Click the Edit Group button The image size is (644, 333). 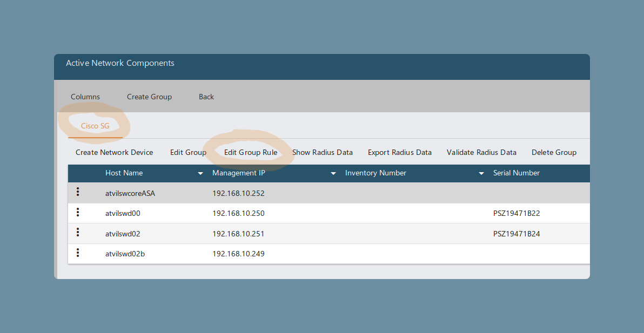[x=188, y=152]
